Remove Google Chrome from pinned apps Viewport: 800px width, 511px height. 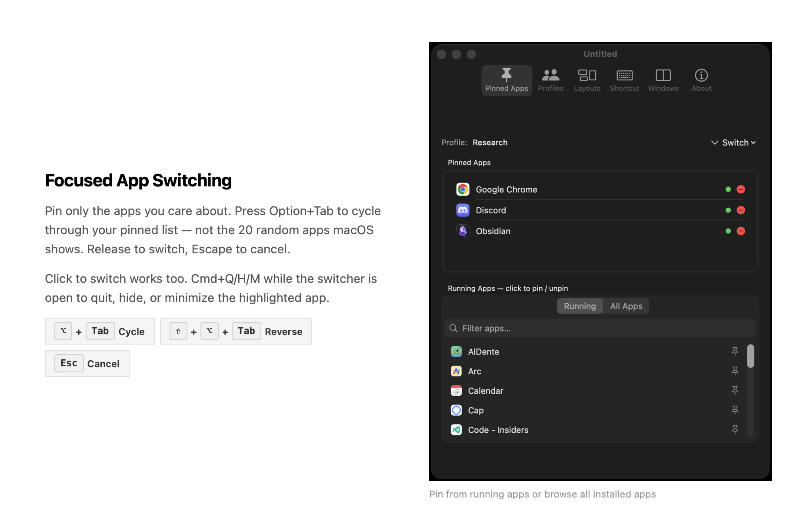point(741,189)
